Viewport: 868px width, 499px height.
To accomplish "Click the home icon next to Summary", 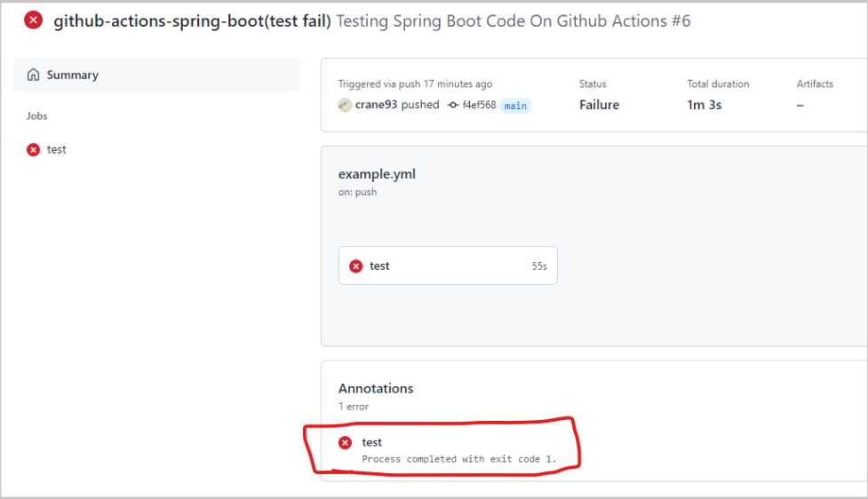I will (34, 75).
